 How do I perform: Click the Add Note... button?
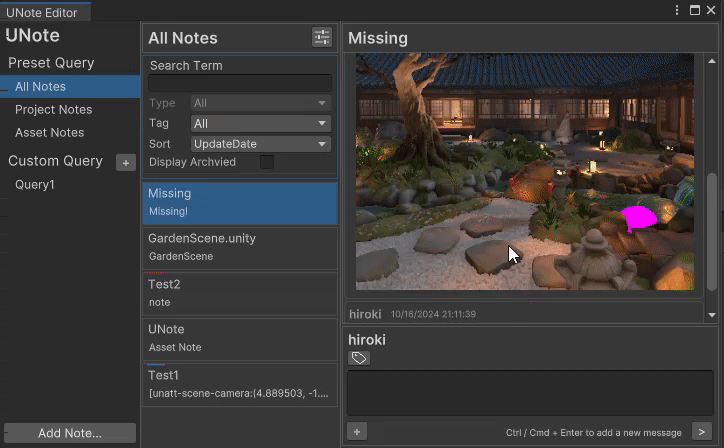click(70, 433)
